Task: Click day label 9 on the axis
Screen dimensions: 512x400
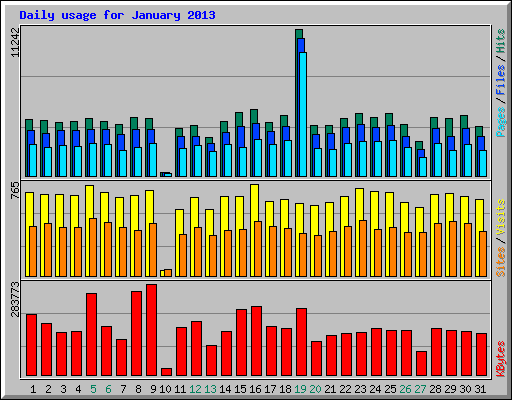Action: point(153,389)
